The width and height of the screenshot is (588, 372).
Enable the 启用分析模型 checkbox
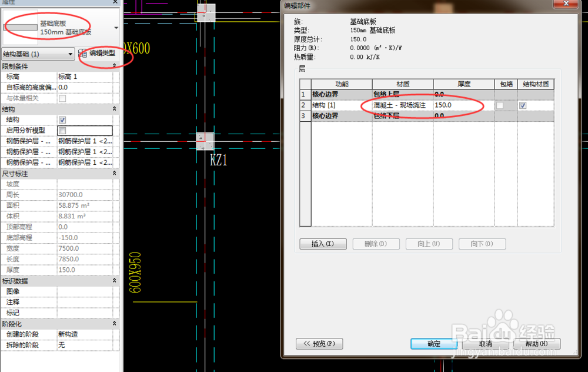[x=62, y=130]
